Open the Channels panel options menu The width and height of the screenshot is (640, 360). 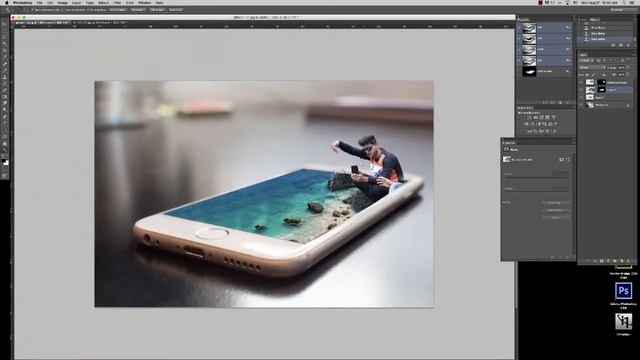click(573, 19)
